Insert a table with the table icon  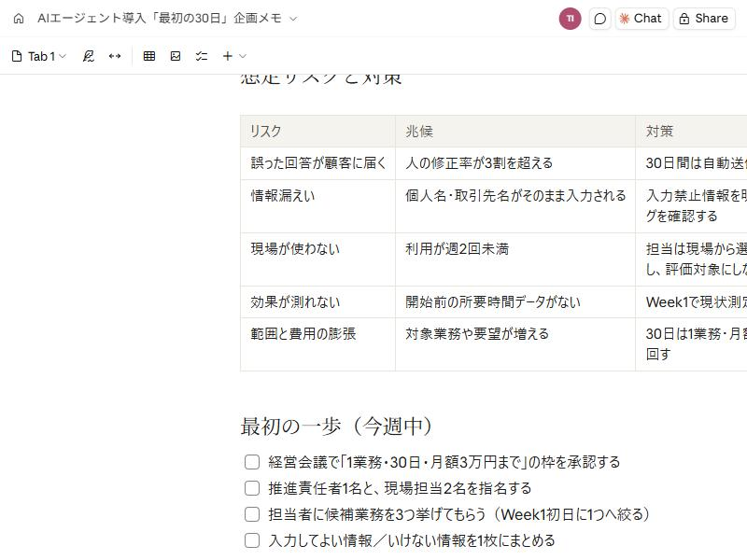pyautogui.click(x=149, y=56)
